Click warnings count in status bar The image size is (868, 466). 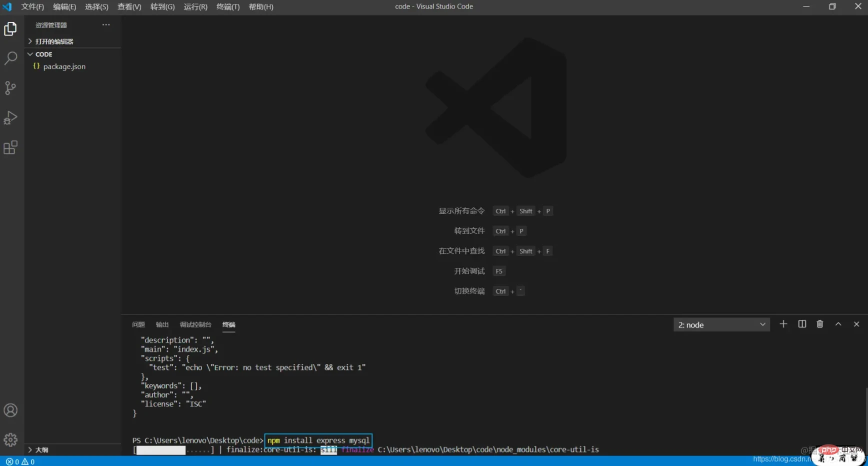coord(28,461)
